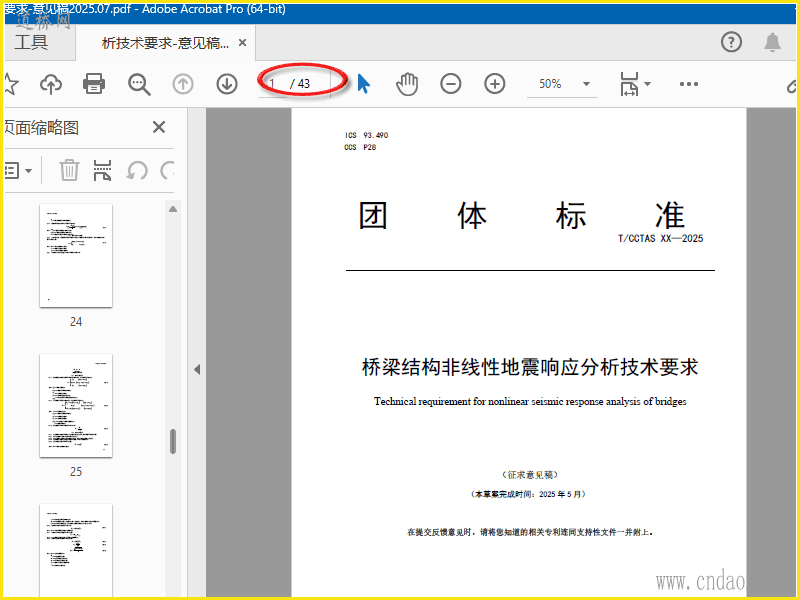Click the text CCS P28
Image resolution: width=800 pixels, height=600 pixels.
360,147
